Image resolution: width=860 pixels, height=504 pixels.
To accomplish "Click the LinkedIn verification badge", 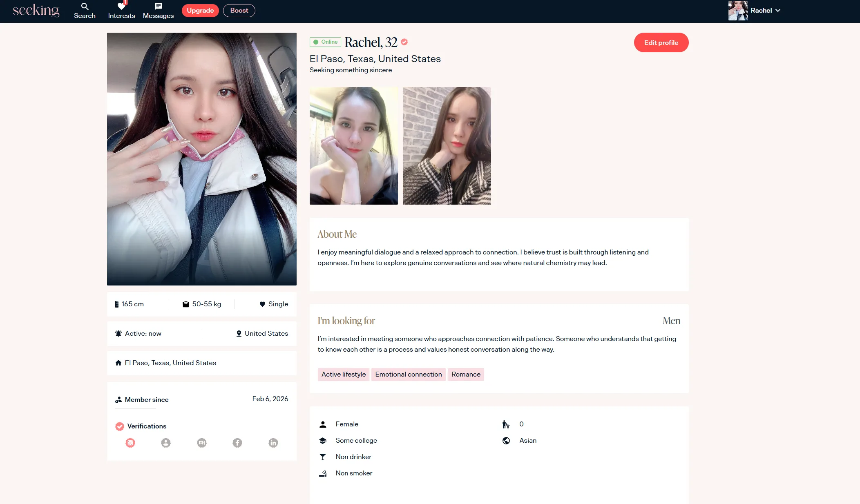I will pyautogui.click(x=273, y=443).
